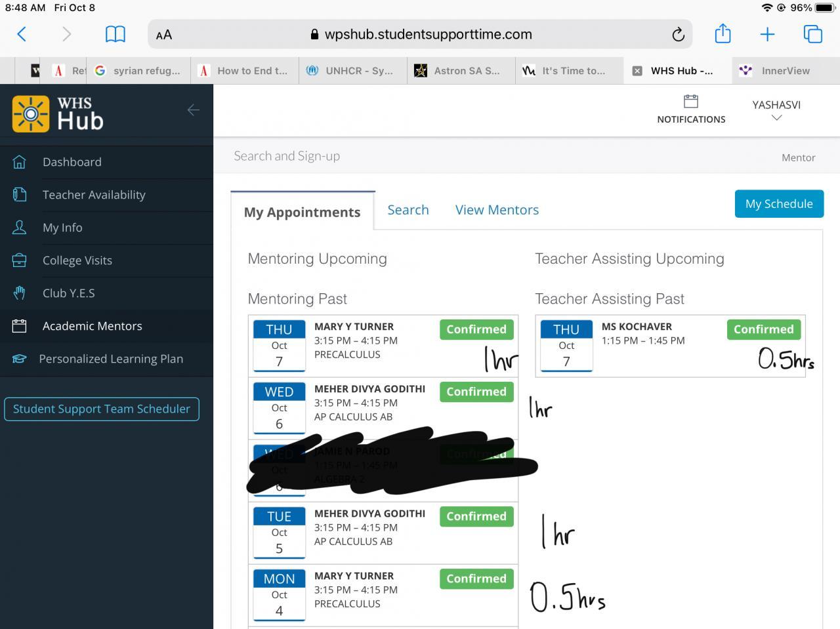
Task: Click the Teacher Availability icon
Action: tap(20, 195)
